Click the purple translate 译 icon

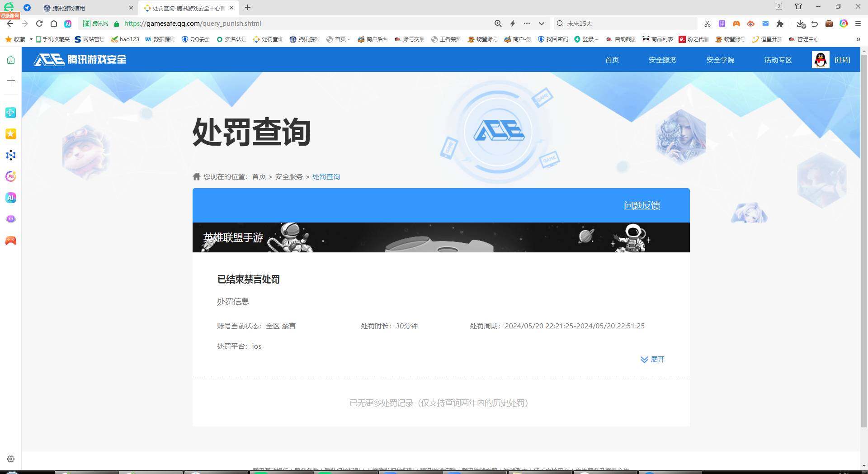coord(722,24)
